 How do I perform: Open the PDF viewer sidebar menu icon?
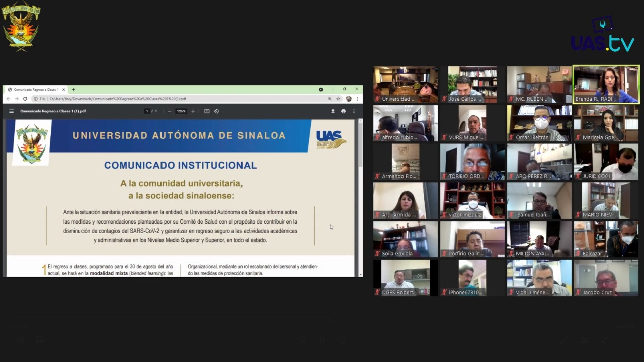point(11,111)
